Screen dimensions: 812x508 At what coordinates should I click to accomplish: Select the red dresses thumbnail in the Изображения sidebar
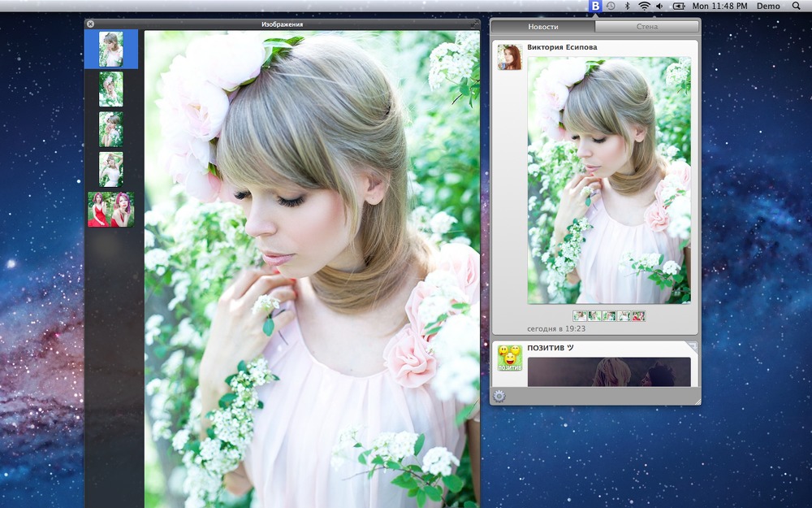point(110,210)
